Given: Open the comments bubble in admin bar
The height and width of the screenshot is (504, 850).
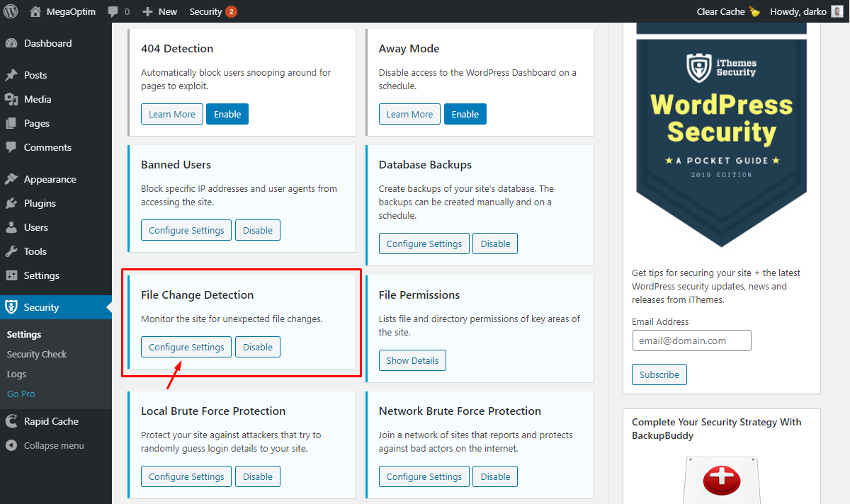Looking at the screenshot, I should [x=113, y=12].
